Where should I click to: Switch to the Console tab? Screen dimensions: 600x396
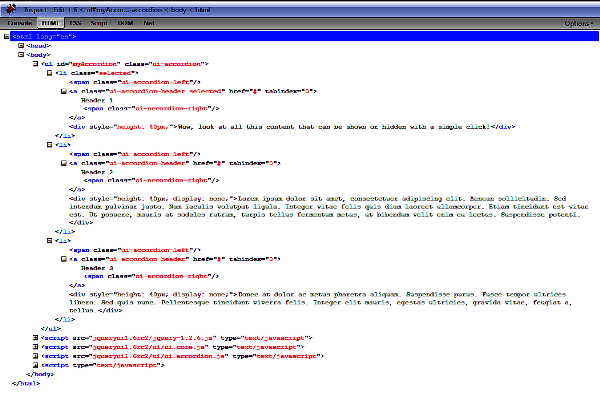[x=20, y=23]
